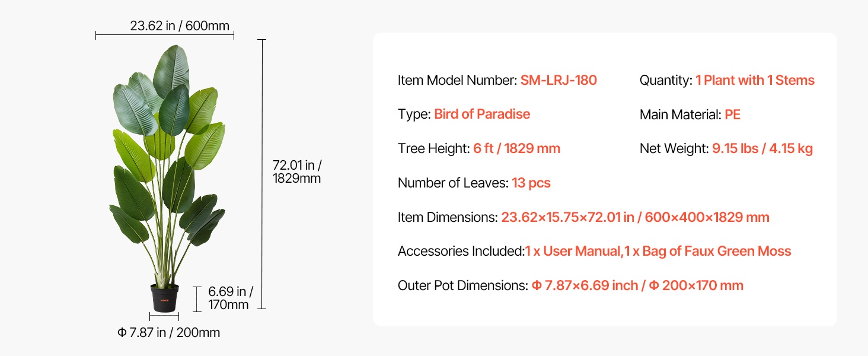Select the SM-LRJ-180 model number text
Screen dimensions: 868x356
(559, 81)
